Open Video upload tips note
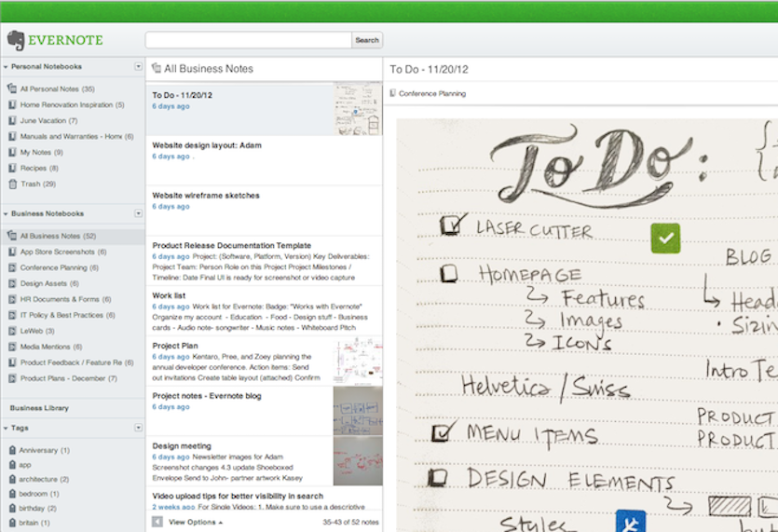 [265, 498]
